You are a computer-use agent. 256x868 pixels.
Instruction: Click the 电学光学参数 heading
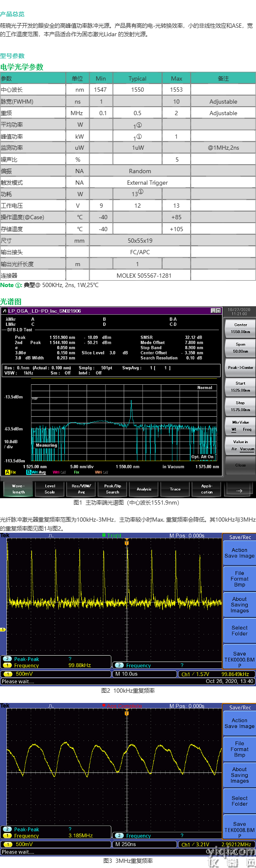[x=22, y=67]
